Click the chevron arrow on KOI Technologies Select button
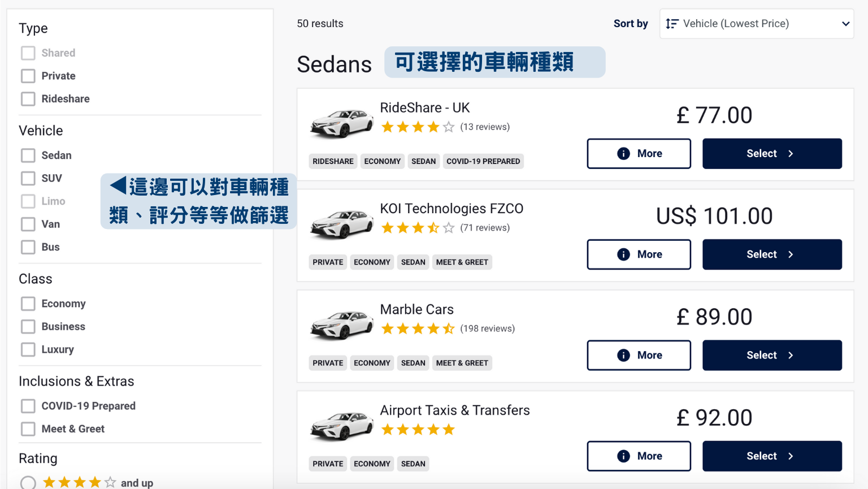Image resolution: width=868 pixels, height=489 pixels. point(791,254)
